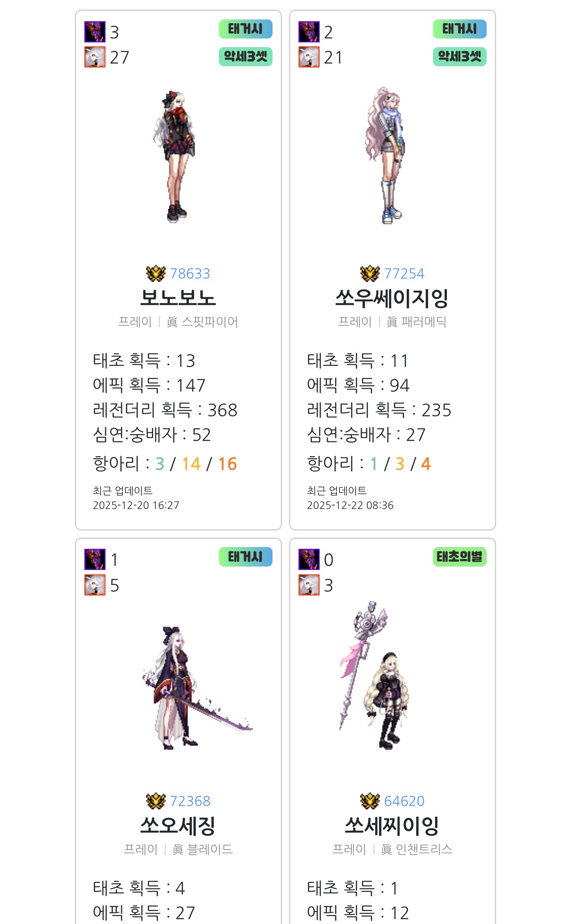Click the gold crest icon beside 77254

coord(370,274)
